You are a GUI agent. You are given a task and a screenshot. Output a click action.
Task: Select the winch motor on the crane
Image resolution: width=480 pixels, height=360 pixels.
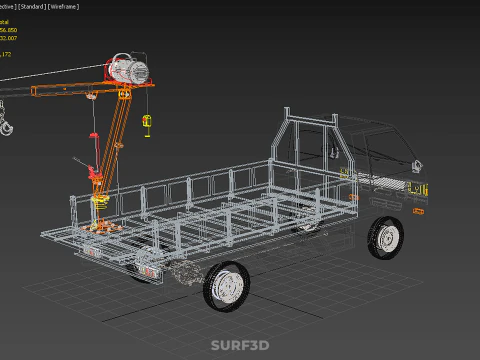(x=128, y=68)
